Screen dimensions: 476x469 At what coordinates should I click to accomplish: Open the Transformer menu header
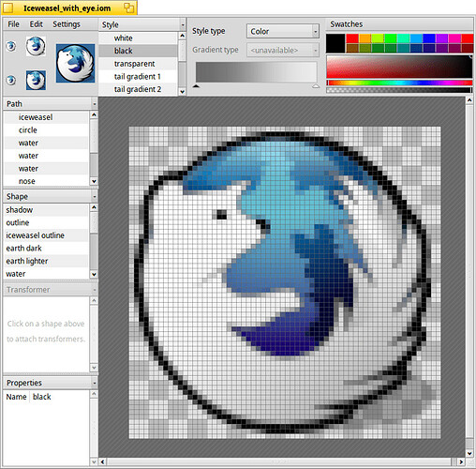51,290
